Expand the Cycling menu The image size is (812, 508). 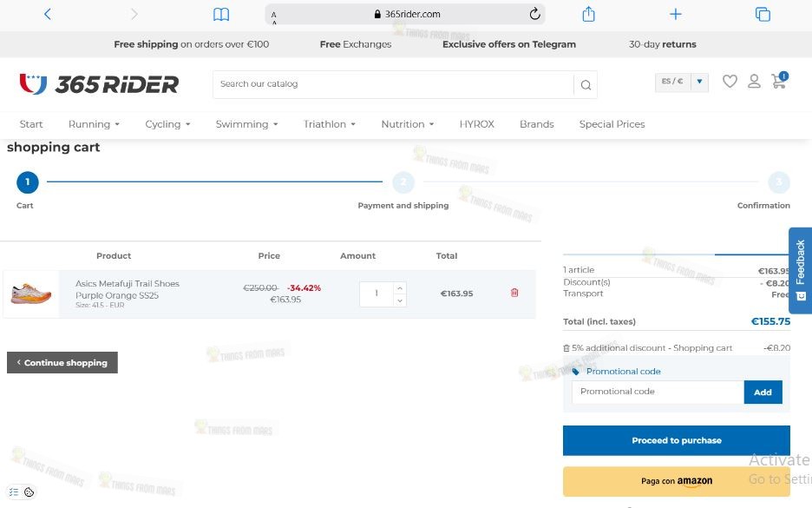point(167,124)
